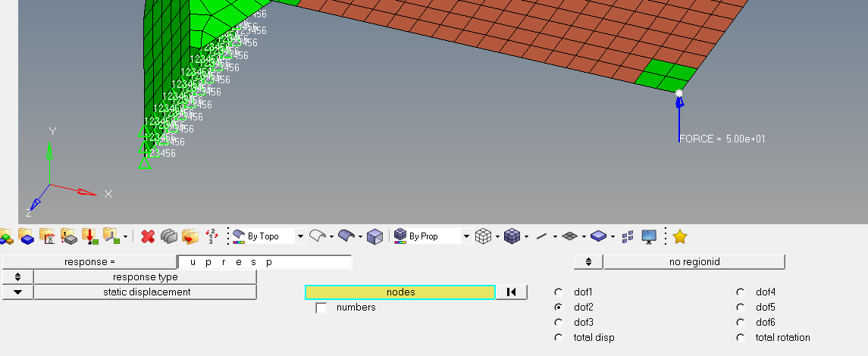Select the dof4 radio button
Viewport: 868px width, 356px height.
(x=740, y=292)
